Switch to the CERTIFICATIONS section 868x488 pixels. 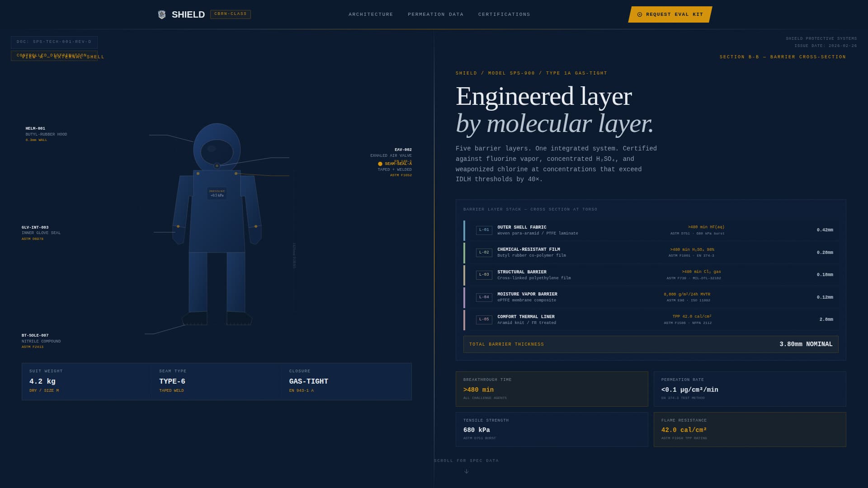[x=504, y=14]
